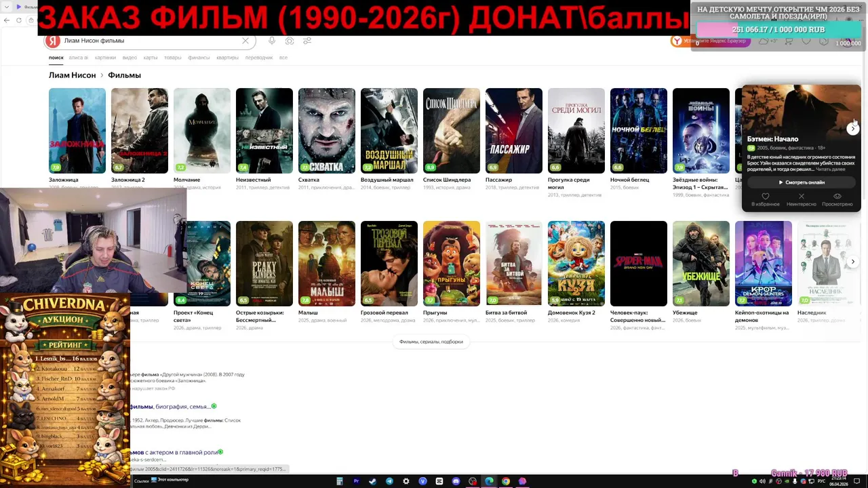This screenshot has width=868, height=488.
Task: Open the 'видео' tab
Action: [130, 58]
